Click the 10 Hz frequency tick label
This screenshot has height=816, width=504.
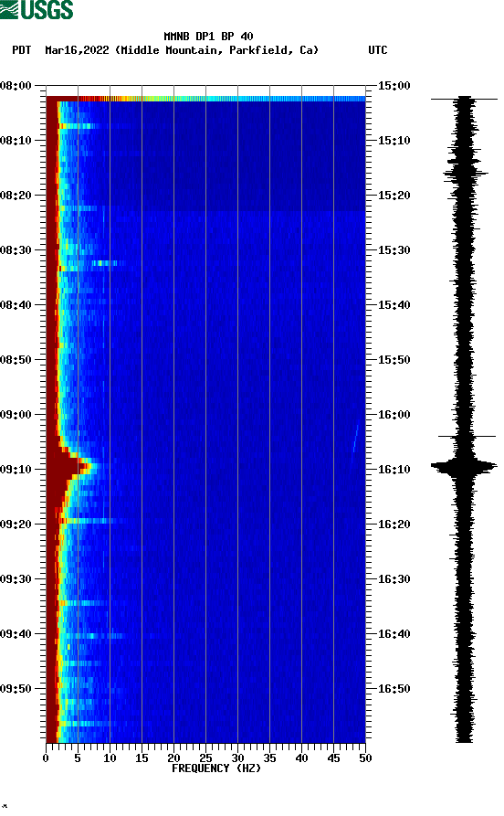point(110,758)
